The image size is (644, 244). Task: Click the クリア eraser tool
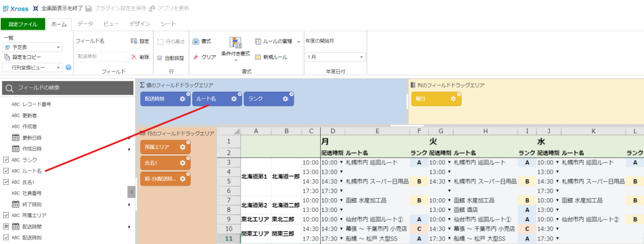(x=204, y=57)
